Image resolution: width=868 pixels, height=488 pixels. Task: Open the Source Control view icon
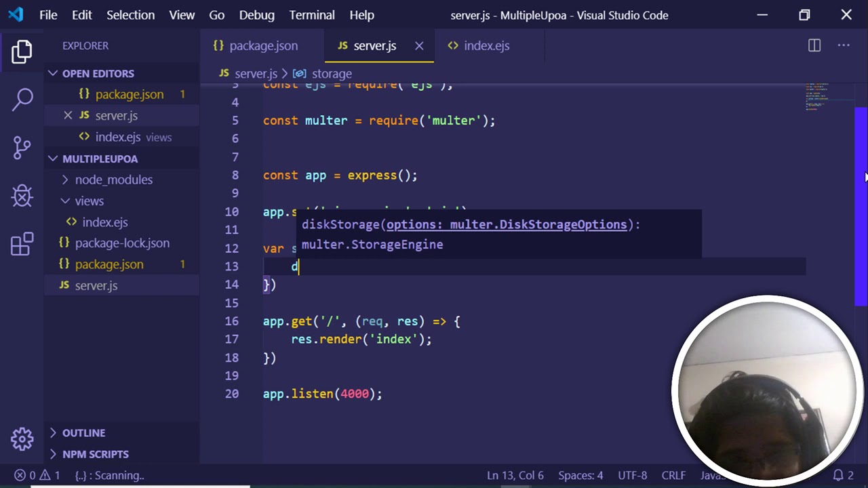(x=22, y=147)
